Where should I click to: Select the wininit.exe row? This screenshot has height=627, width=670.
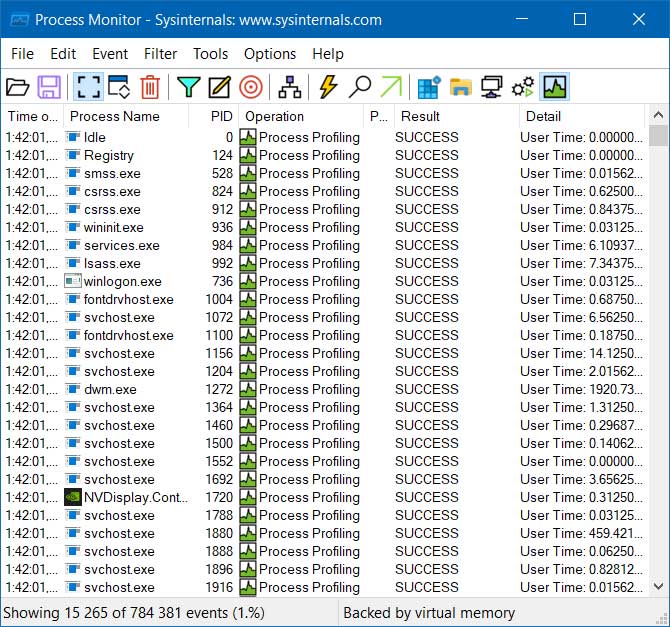click(325, 227)
